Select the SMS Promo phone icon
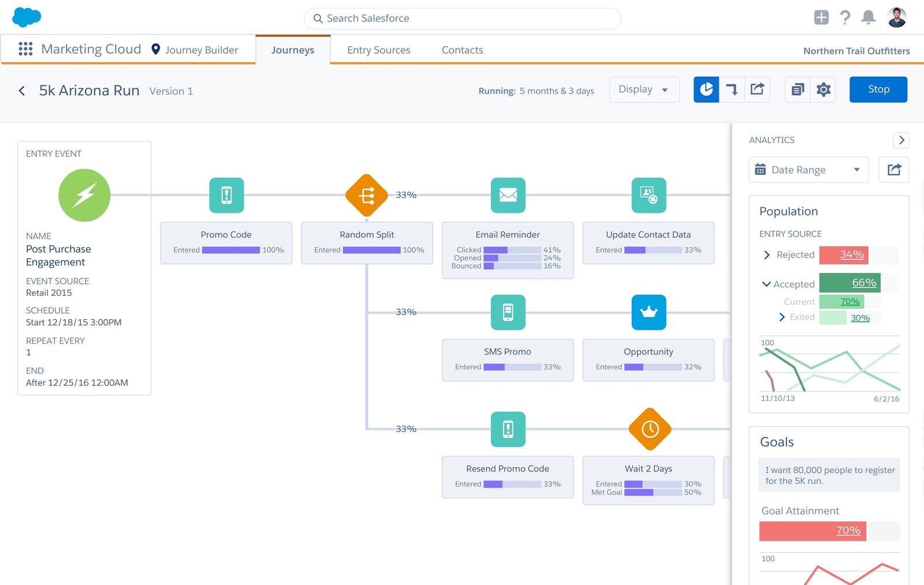Viewport: 924px width, 585px height. click(x=508, y=312)
